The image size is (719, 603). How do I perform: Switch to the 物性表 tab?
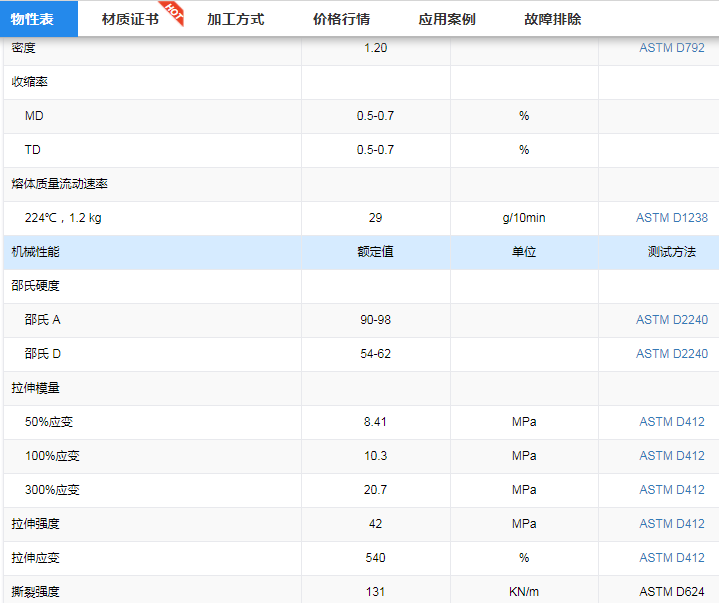click(39, 19)
